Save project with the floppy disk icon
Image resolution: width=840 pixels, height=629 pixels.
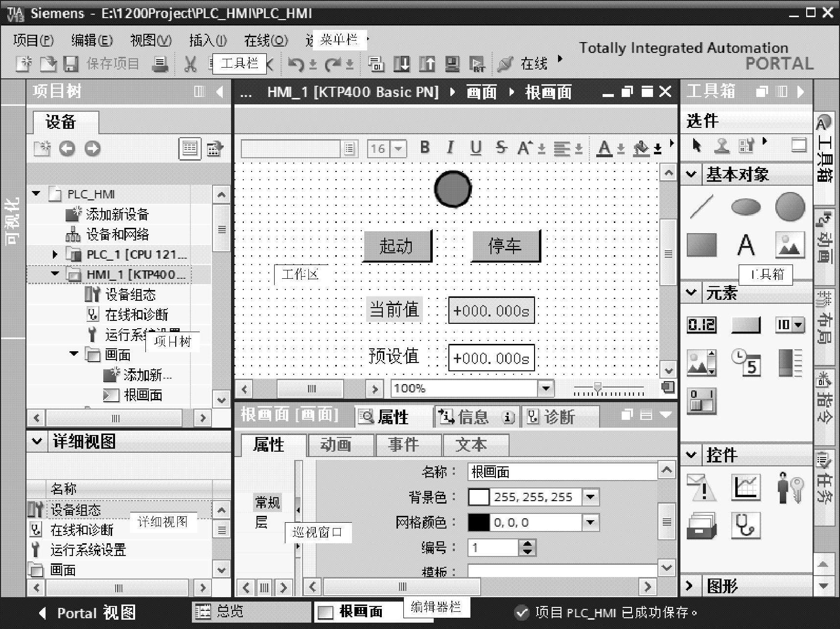pyautogui.click(x=71, y=64)
